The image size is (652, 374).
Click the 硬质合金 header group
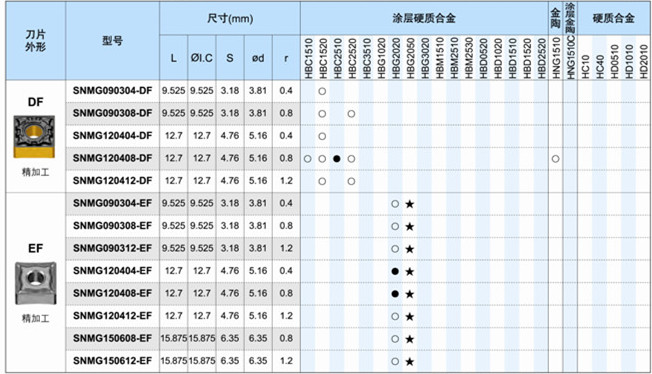pos(613,18)
